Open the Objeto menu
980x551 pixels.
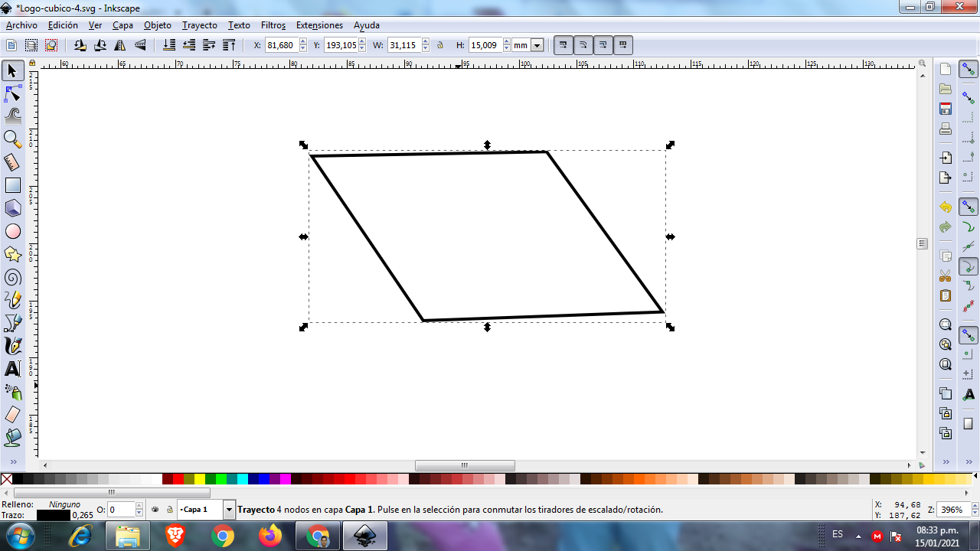(158, 25)
